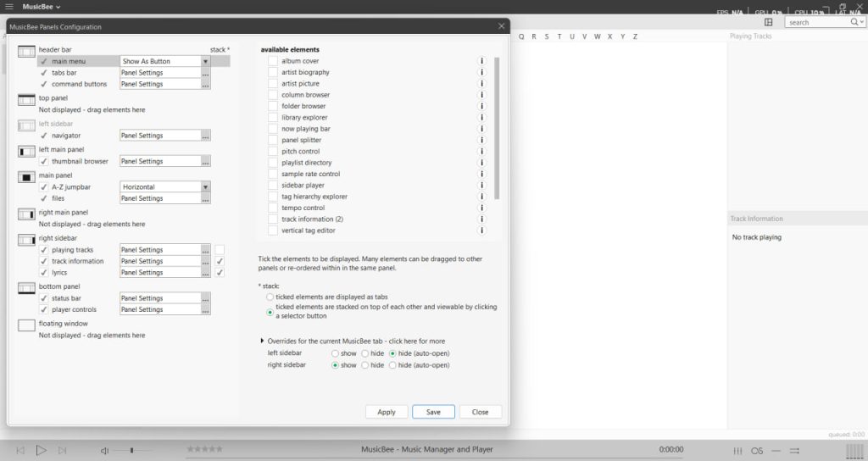Jump to letter S in jumpbar
This screenshot has height=461, width=868.
tap(547, 36)
